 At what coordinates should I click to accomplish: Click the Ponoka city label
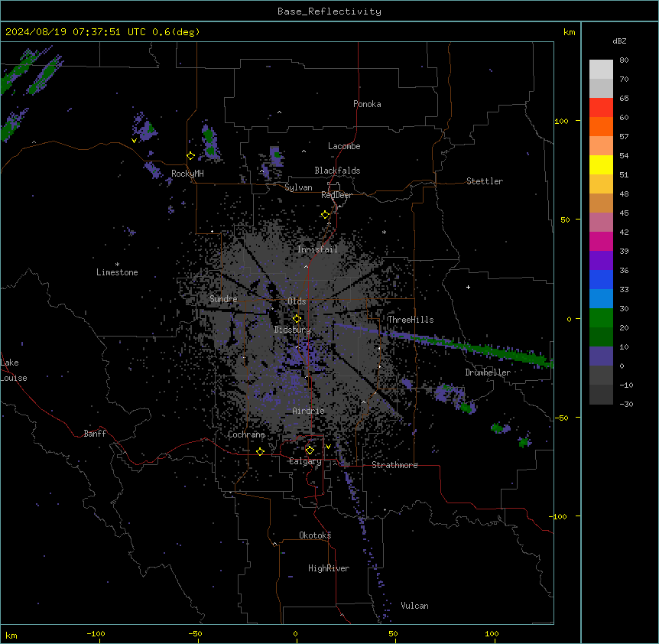(x=367, y=104)
